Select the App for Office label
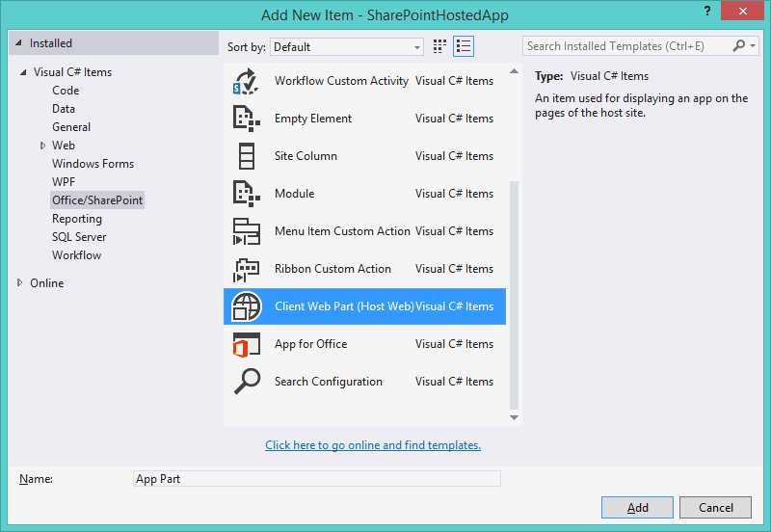The image size is (771, 532). tap(310, 344)
